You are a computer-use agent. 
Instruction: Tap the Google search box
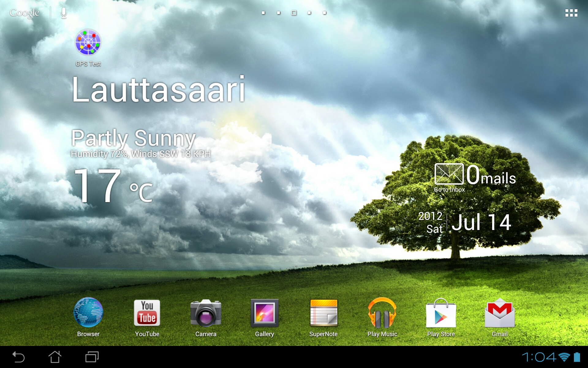coord(24,13)
